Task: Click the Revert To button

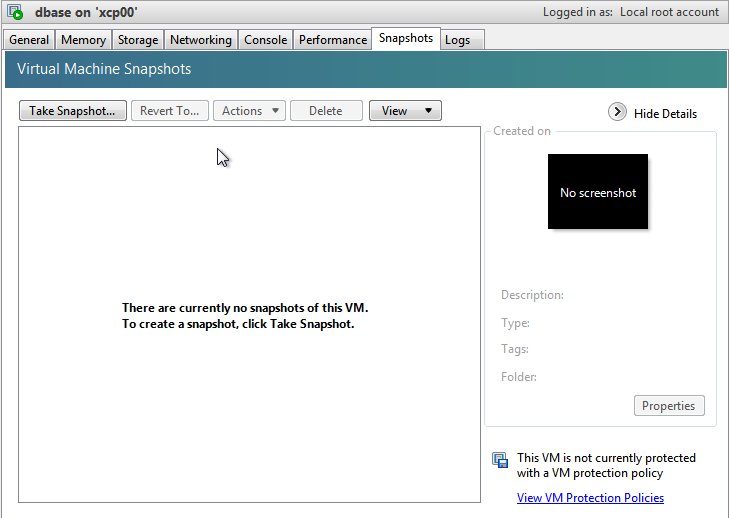Action: [x=170, y=111]
